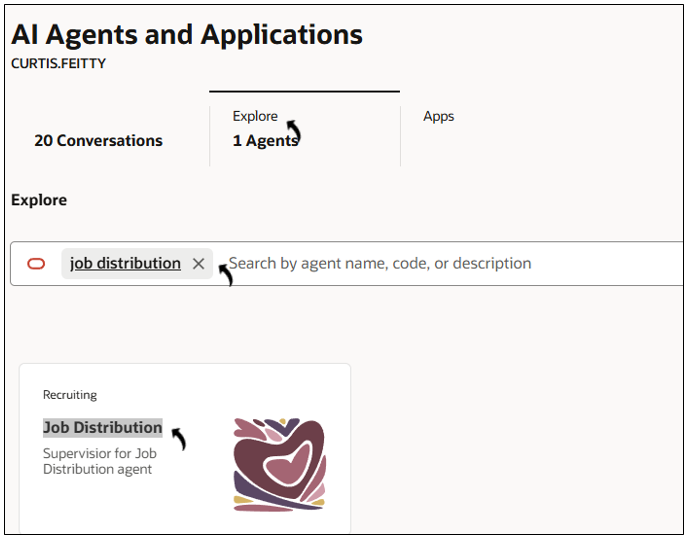Click the arrow beside the search chip

coord(226,274)
